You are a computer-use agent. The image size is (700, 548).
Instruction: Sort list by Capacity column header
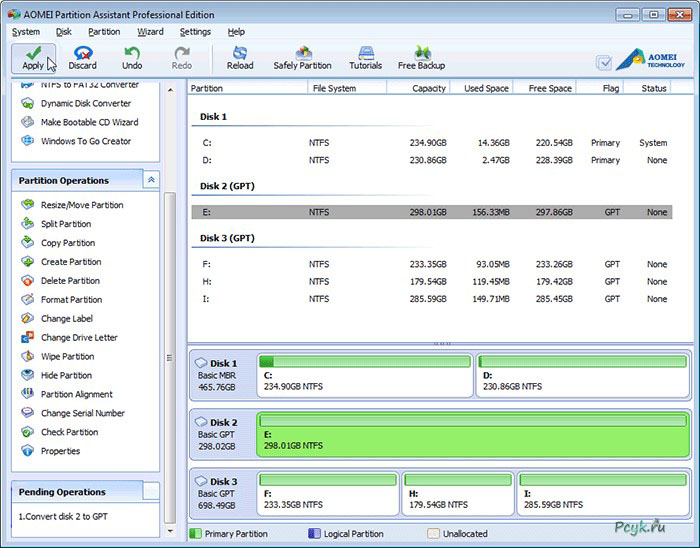429,88
